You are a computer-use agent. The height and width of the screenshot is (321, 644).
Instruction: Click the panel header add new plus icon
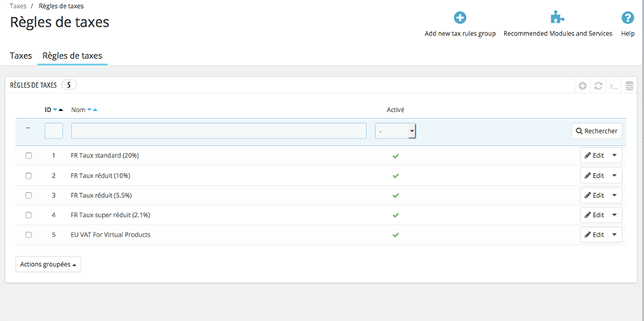[x=582, y=86]
